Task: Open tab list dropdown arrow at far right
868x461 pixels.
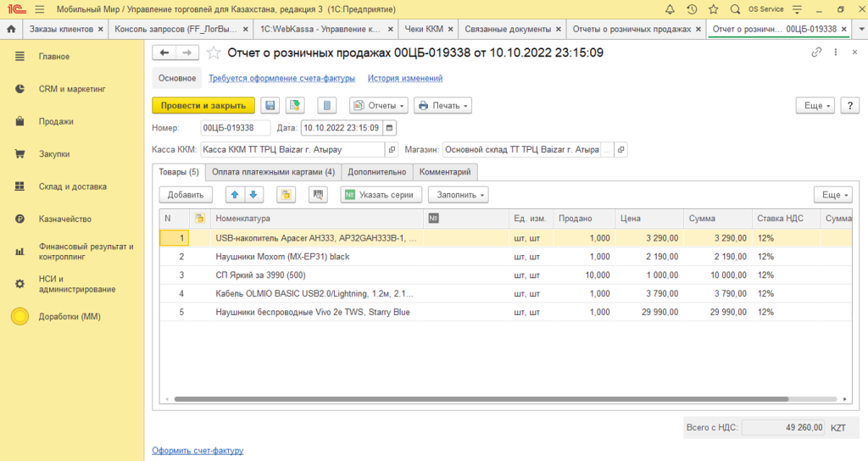Action: point(861,29)
